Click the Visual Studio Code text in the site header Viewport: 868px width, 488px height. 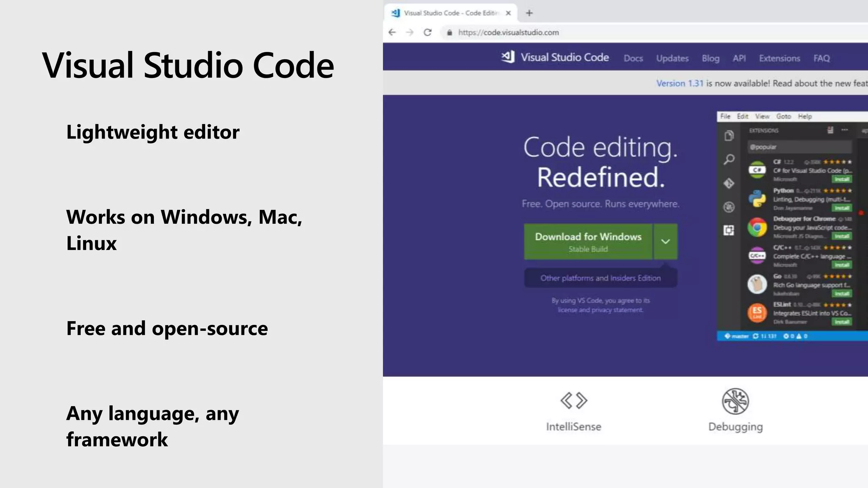click(x=565, y=57)
